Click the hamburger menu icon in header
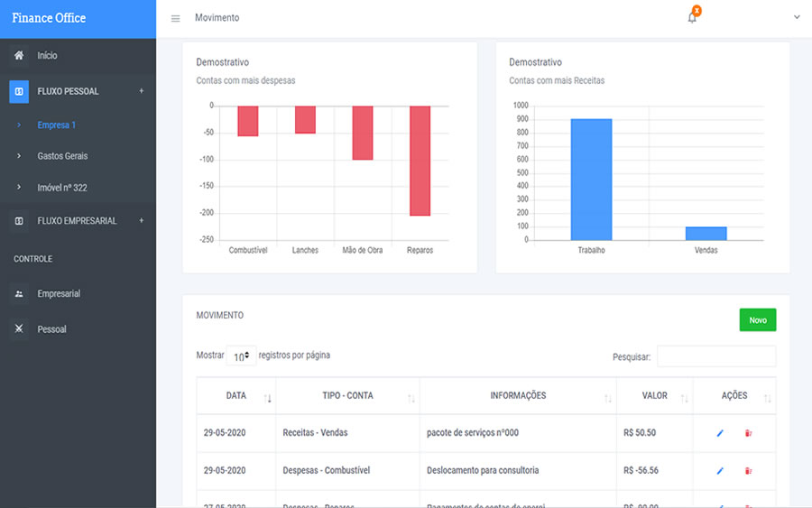 pyautogui.click(x=175, y=19)
